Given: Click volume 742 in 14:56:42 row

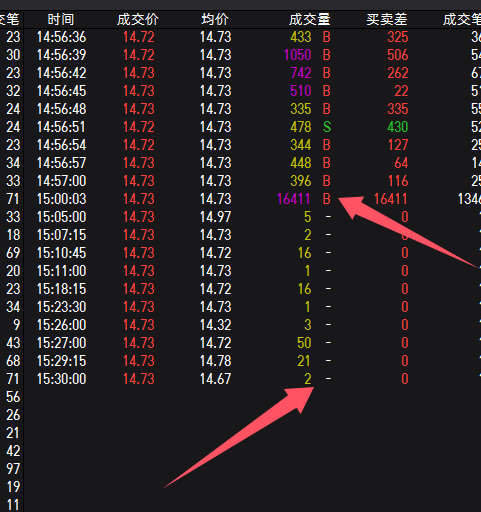Looking at the screenshot, I should 301,73.
